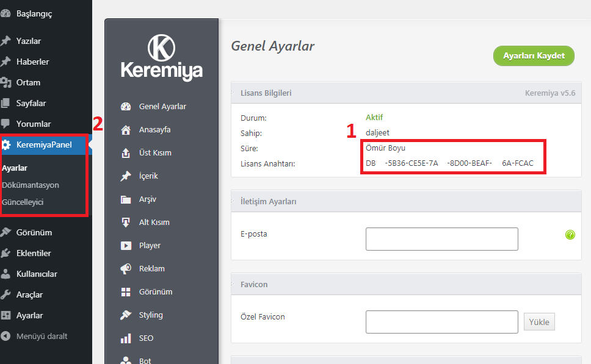The image size is (591, 364).
Task: Click the Player play icon
Action: [x=126, y=246]
